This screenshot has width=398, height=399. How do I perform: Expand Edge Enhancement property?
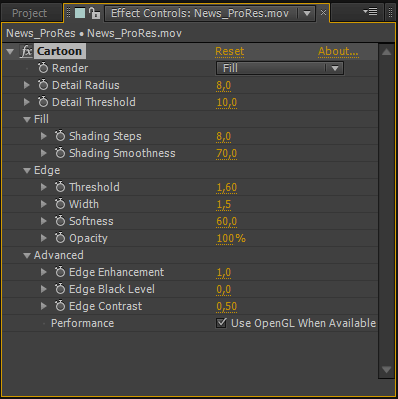(x=44, y=272)
